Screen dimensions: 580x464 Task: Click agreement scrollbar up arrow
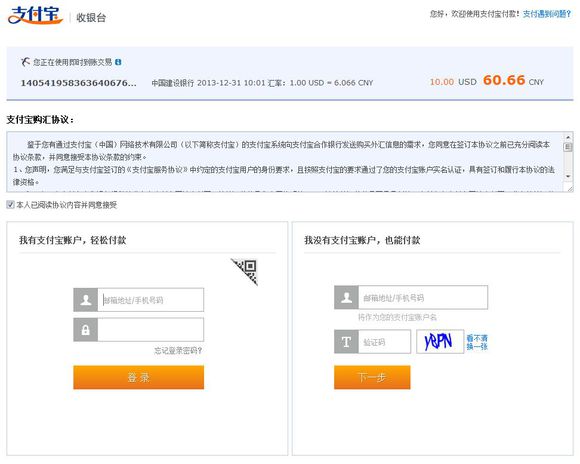(568, 137)
